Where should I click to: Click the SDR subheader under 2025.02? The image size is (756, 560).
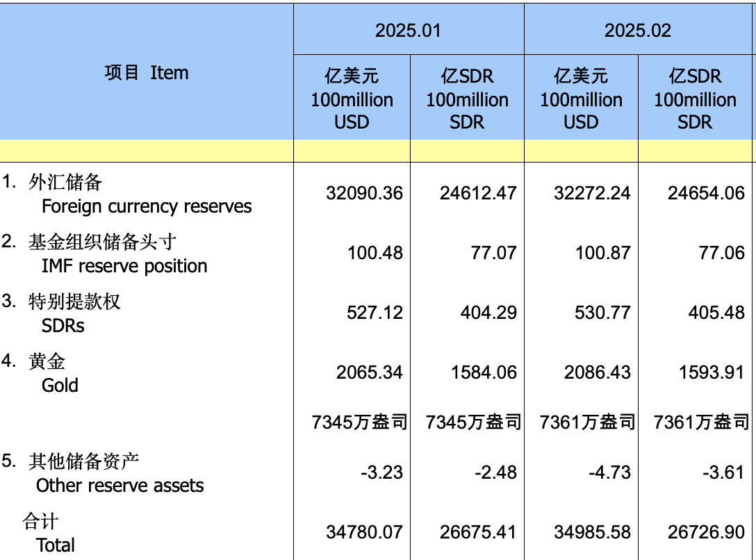tap(695, 99)
